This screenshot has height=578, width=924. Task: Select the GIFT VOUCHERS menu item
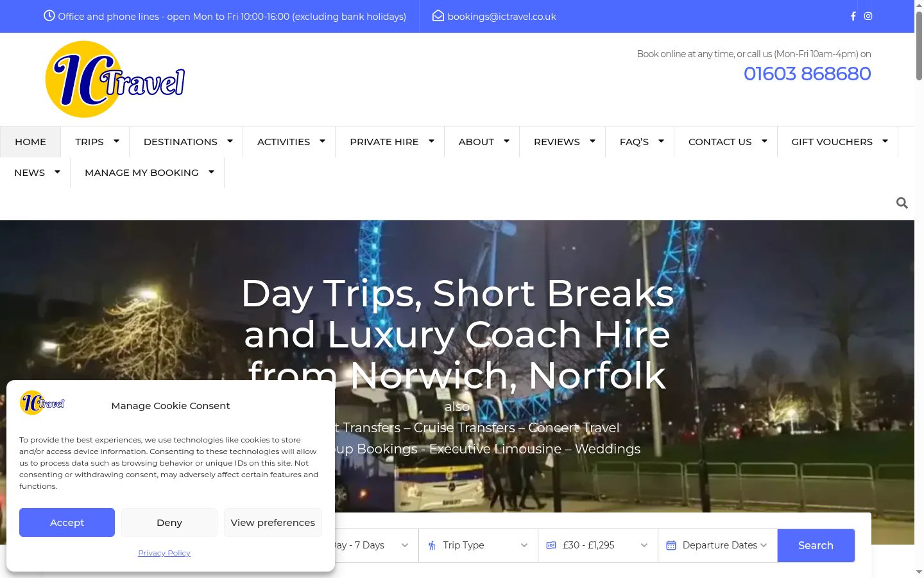click(x=832, y=142)
